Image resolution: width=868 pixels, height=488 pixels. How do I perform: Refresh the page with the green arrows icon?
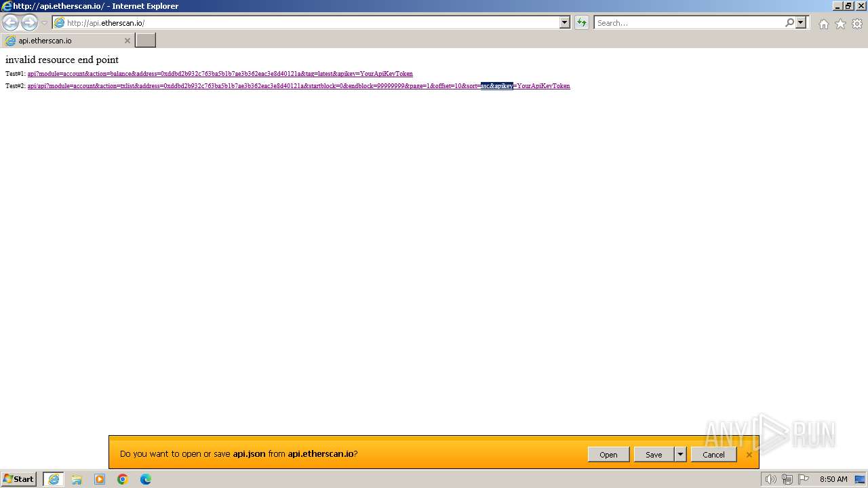582,22
